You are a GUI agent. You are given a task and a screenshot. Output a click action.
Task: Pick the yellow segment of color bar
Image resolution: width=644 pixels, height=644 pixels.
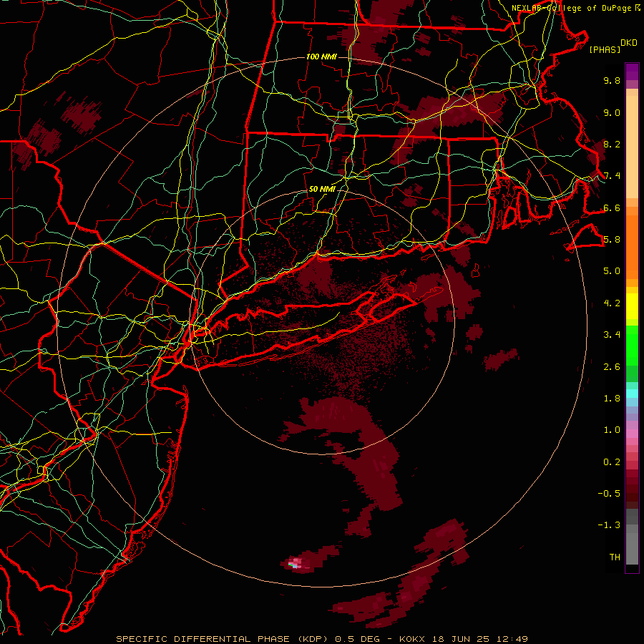pyautogui.click(x=632, y=306)
